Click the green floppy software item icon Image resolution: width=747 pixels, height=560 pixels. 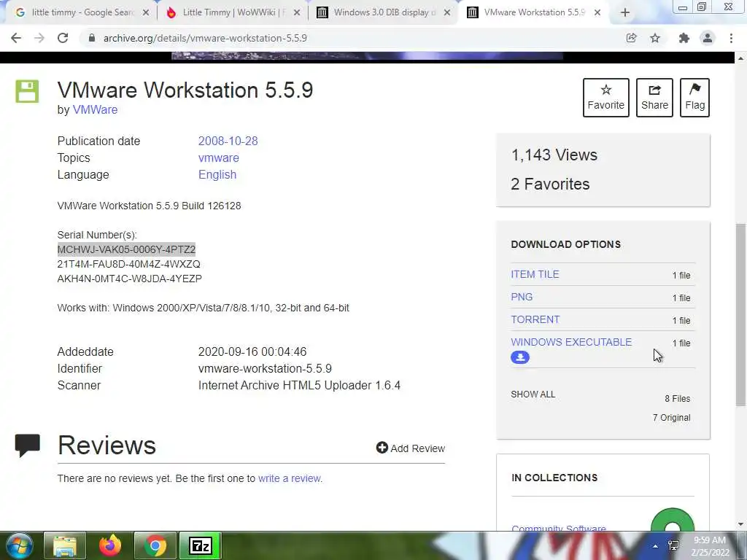[27, 91]
